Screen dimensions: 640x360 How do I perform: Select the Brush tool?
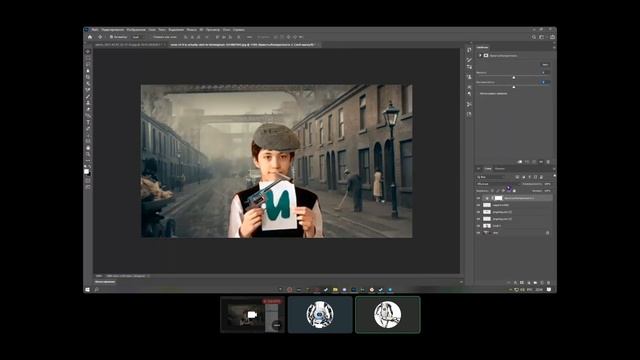point(88,96)
